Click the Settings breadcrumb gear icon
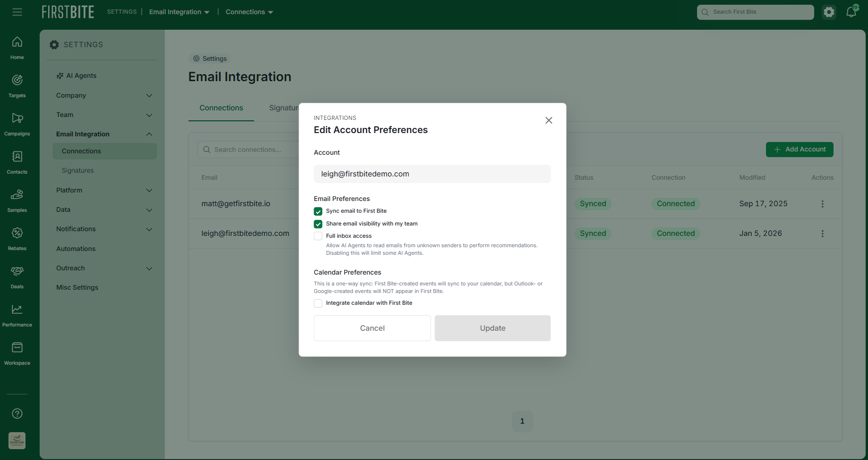868x460 pixels. point(196,59)
